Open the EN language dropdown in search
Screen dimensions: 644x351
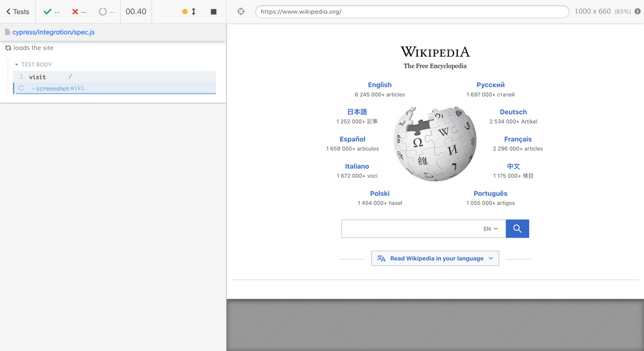[x=491, y=229]
